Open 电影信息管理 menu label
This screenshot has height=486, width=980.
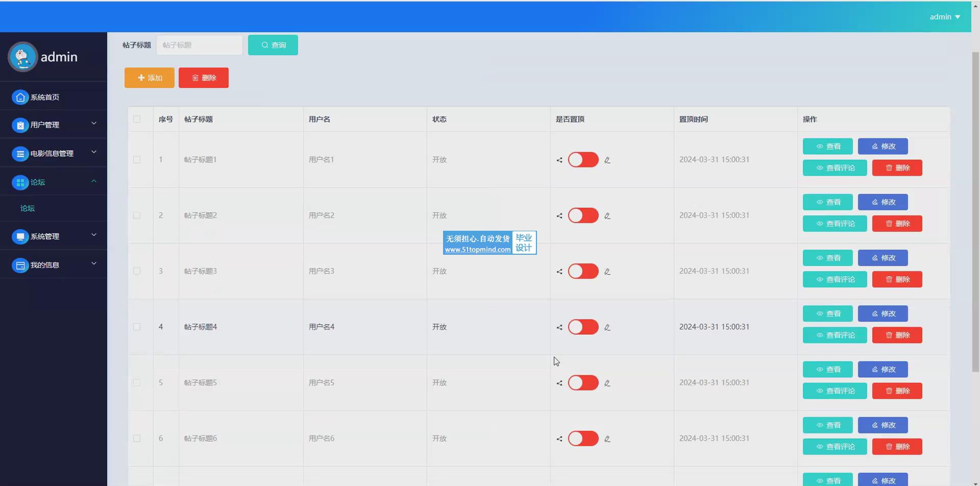[52, 154]
